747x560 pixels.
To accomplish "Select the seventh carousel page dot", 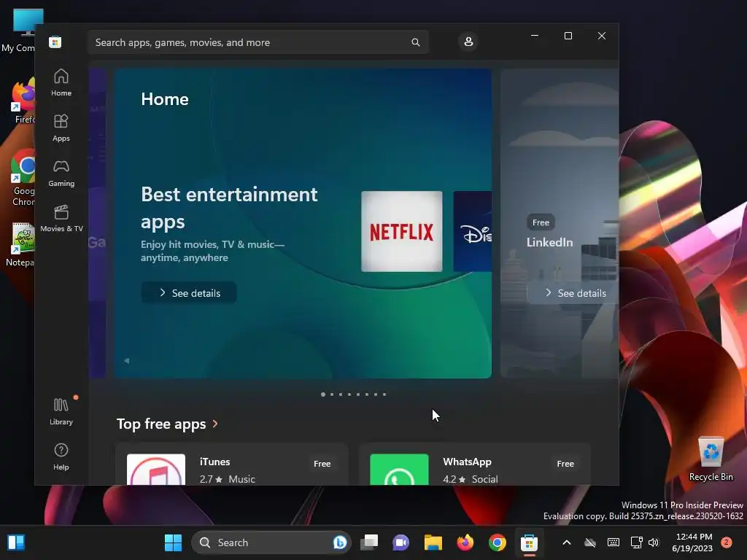I will (376, 394).
